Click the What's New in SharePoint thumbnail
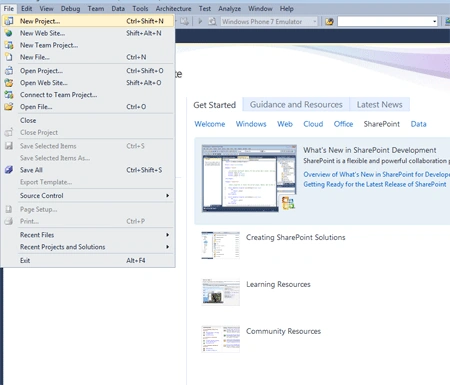 pos(249,178)
